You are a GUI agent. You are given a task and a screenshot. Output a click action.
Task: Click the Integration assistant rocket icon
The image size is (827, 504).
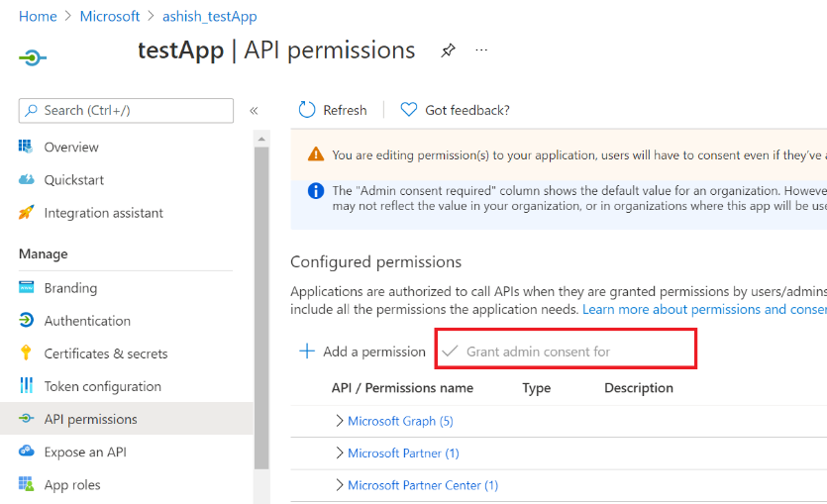(27, 213)
